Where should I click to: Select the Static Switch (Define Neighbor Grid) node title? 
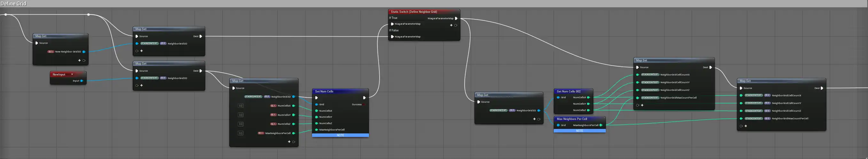coord(414,12)
